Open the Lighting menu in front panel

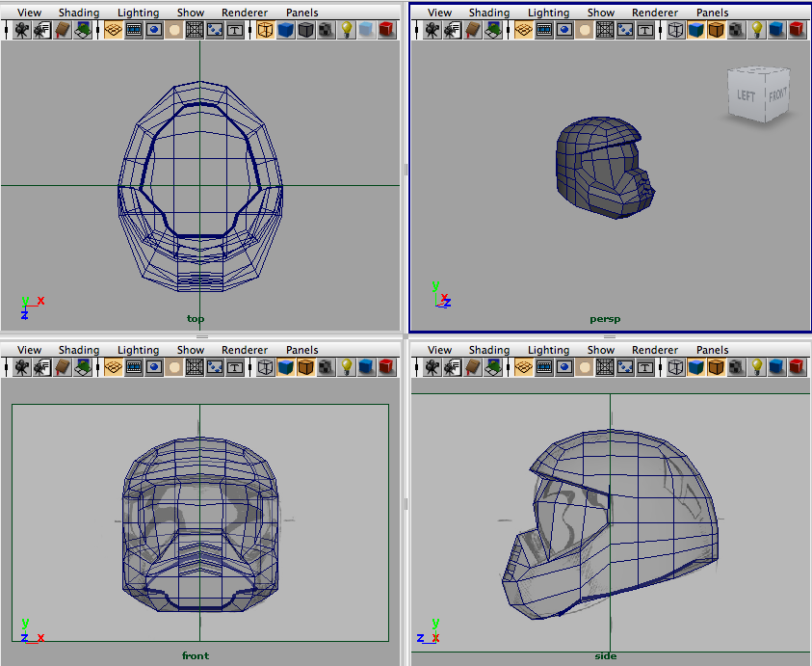tap(139, 350)
